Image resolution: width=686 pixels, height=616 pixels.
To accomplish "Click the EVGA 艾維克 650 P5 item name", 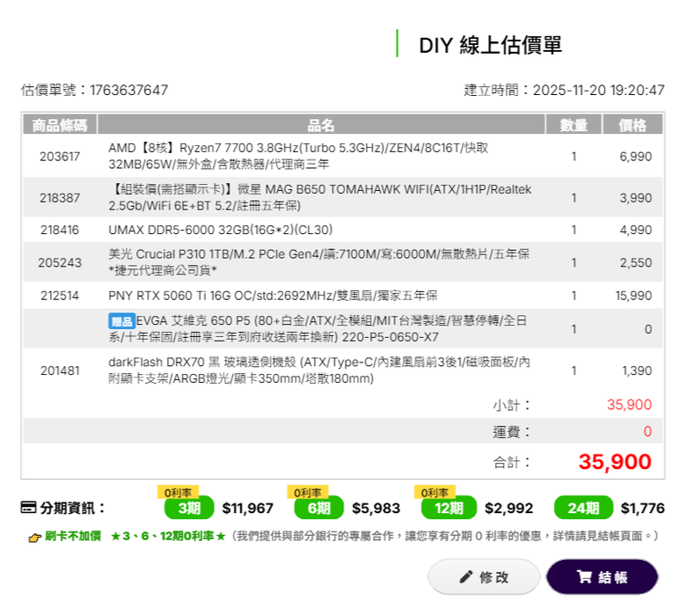I will [x=317, y=329].
